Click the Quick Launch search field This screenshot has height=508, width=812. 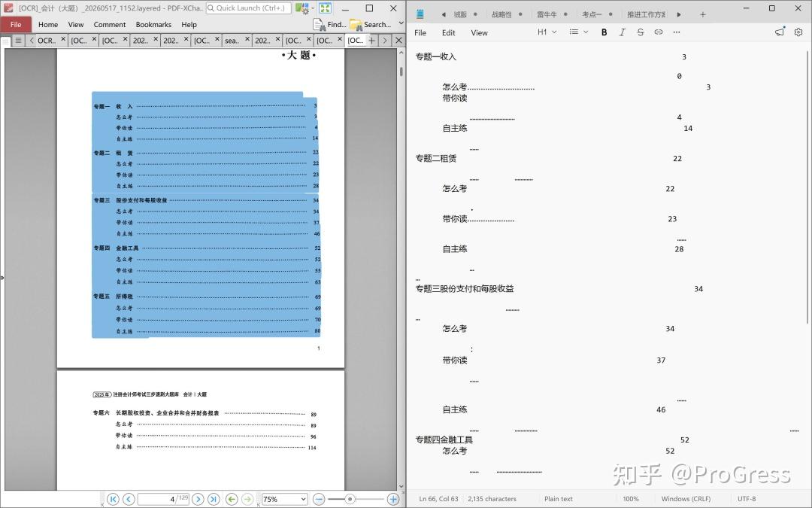(248, 8)
